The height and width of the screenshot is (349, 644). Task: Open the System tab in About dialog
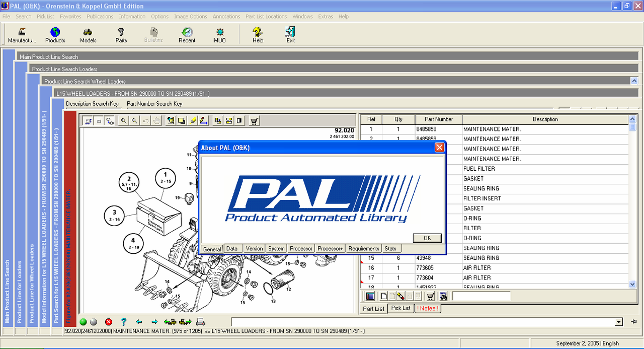pos(276,248)
